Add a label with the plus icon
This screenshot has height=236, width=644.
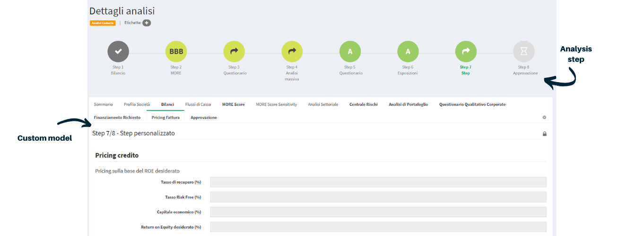pos(147,23)
